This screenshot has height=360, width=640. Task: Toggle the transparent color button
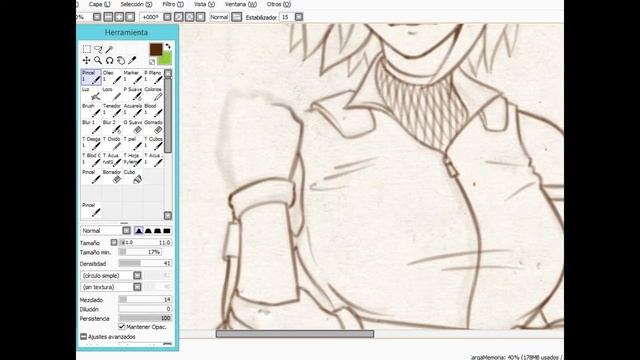152,62
